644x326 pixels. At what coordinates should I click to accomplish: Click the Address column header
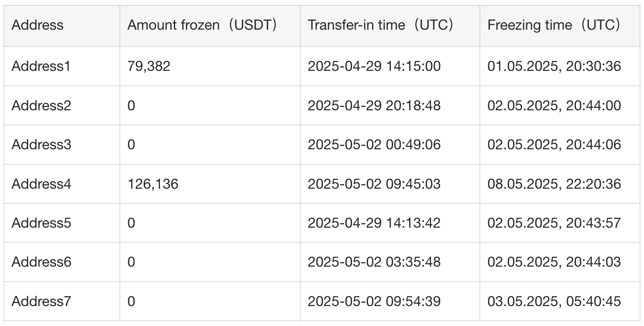pos(38,25)
